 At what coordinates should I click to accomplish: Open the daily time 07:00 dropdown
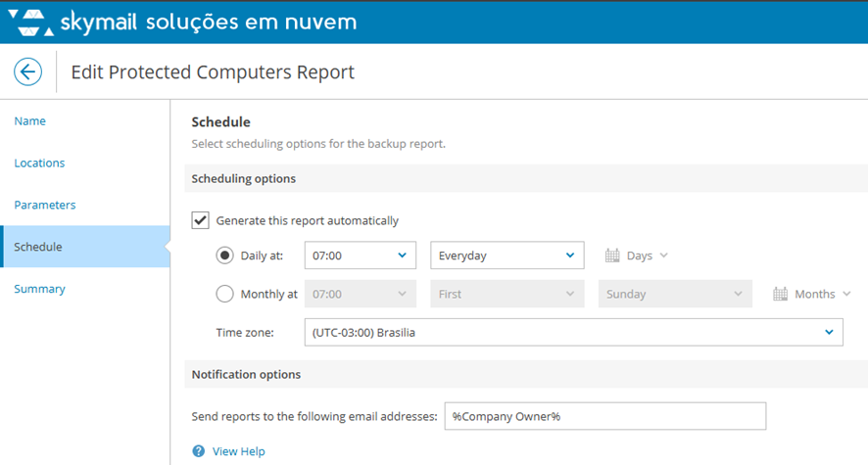click(x=361, y=256)
